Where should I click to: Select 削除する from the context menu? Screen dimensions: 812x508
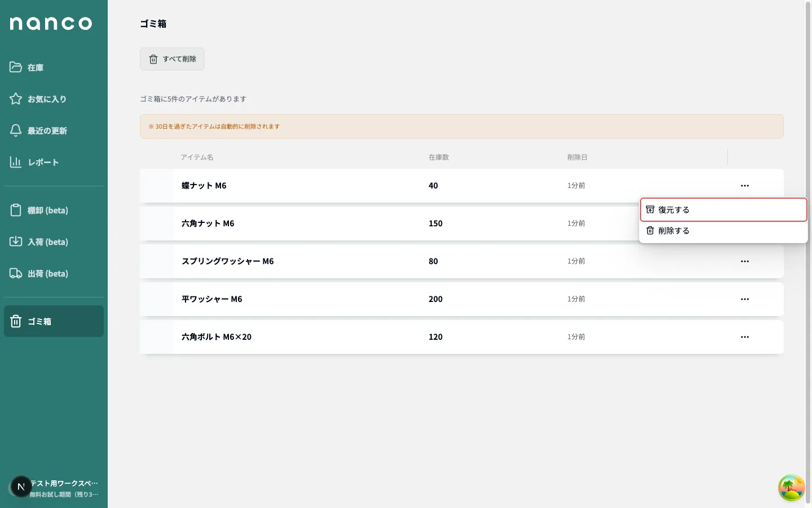(723, 231)
